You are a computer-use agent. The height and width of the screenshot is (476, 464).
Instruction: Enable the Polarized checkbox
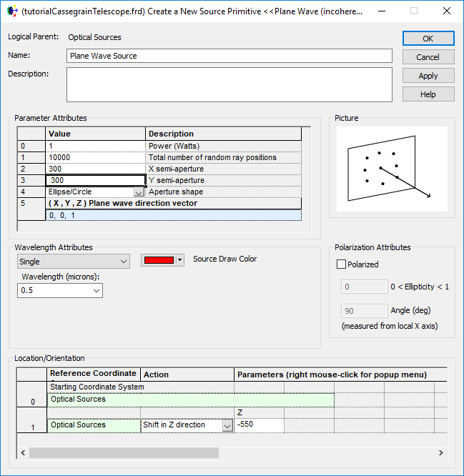coord(342,264)
